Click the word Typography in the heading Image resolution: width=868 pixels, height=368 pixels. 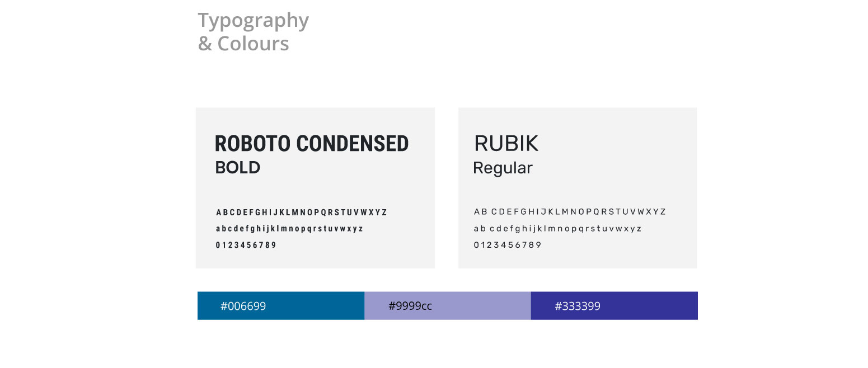point(253,21)
